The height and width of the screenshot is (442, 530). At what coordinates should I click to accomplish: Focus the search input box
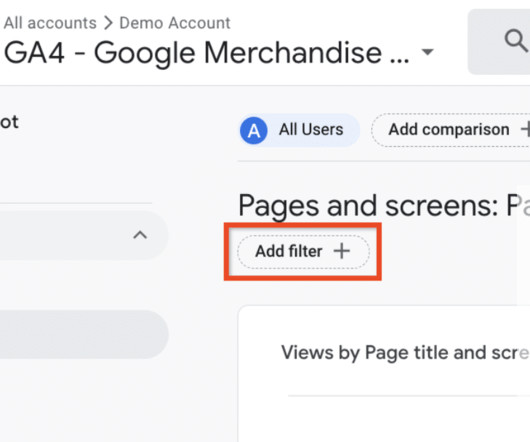[499, 42]
